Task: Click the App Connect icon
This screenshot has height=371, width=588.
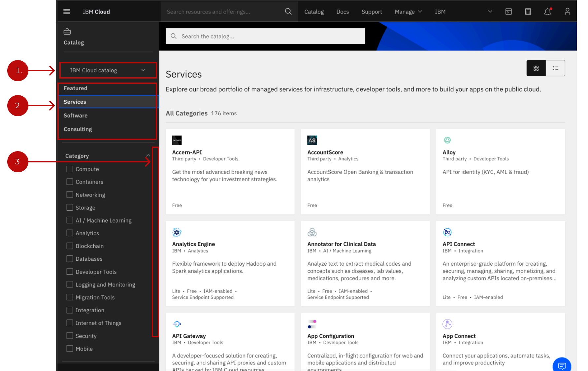Action: 447,324
